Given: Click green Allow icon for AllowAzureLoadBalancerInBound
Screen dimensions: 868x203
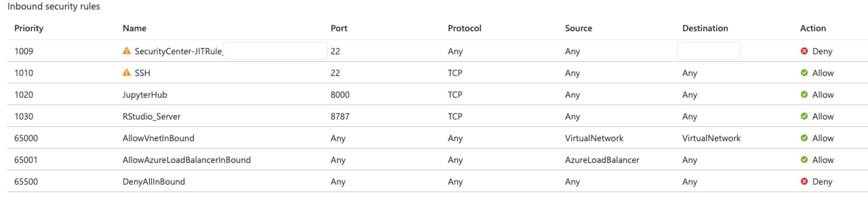Looking at the screenshot, I should click(x=804, y=160).
